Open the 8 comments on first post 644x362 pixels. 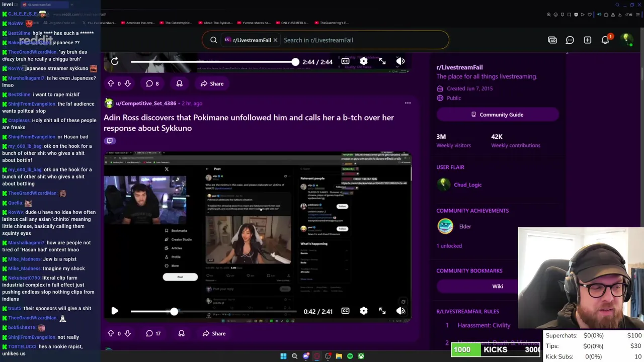[x=152, y=83]
